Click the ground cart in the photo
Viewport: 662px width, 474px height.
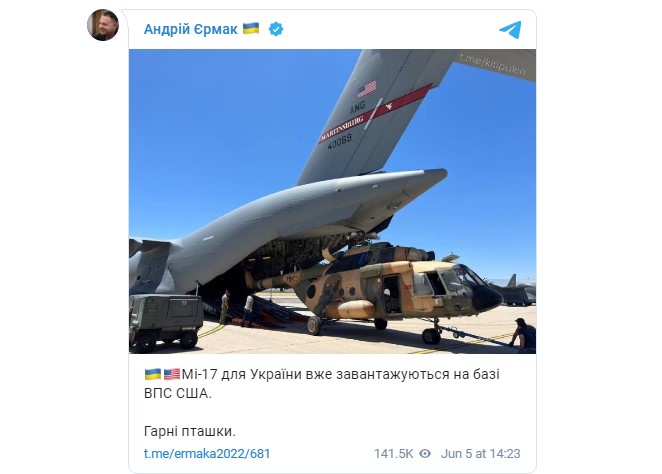pyautogui.click(x=166, y=321)
